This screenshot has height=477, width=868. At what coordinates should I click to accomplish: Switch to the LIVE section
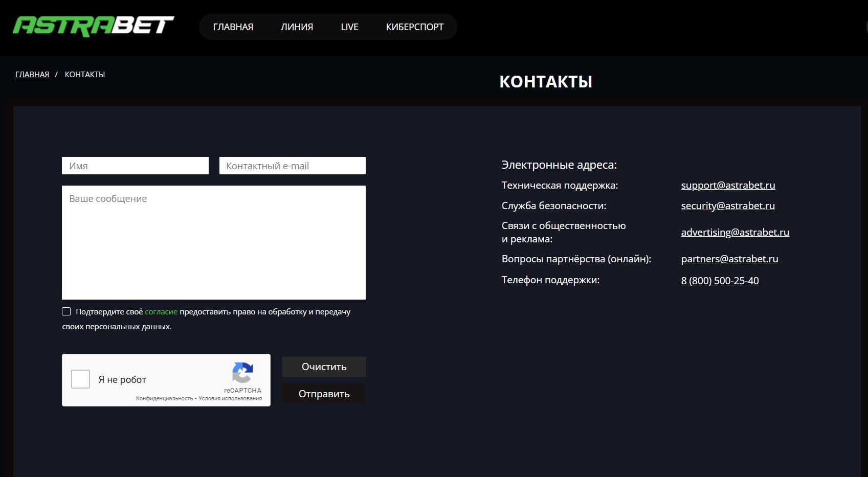click(349, 27)
